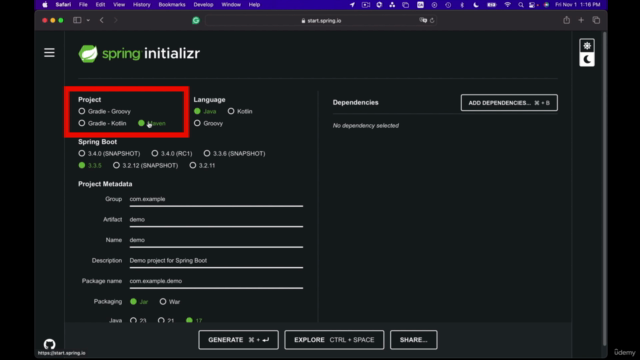
Task: Click the Wi-Fi status icon
Action: click(507, 5)
